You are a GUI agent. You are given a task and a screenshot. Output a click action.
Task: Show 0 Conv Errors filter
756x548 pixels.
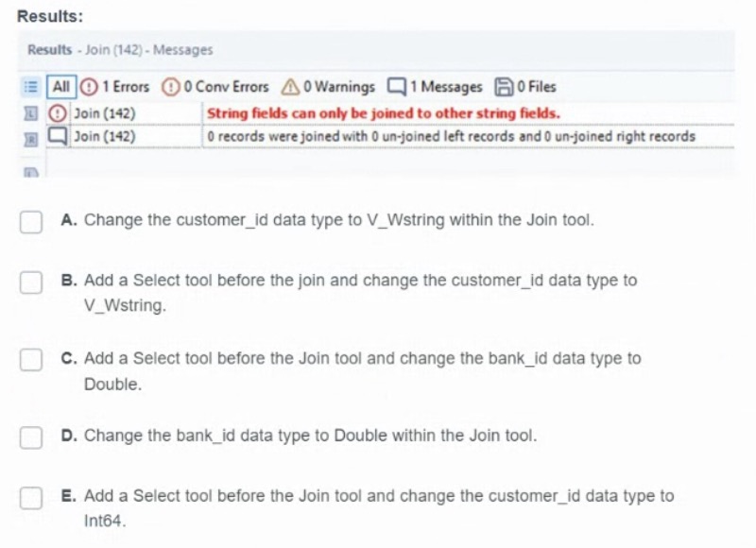click(x=217, y=87)
